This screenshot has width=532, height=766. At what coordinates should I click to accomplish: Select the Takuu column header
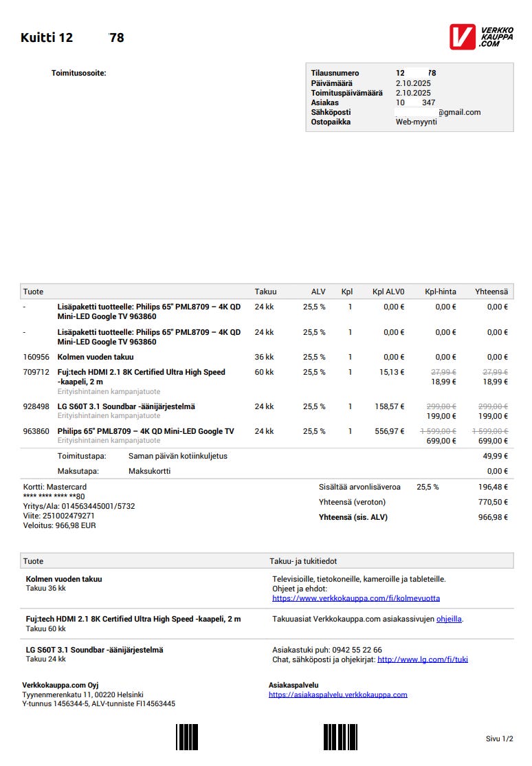pos(265,292)
